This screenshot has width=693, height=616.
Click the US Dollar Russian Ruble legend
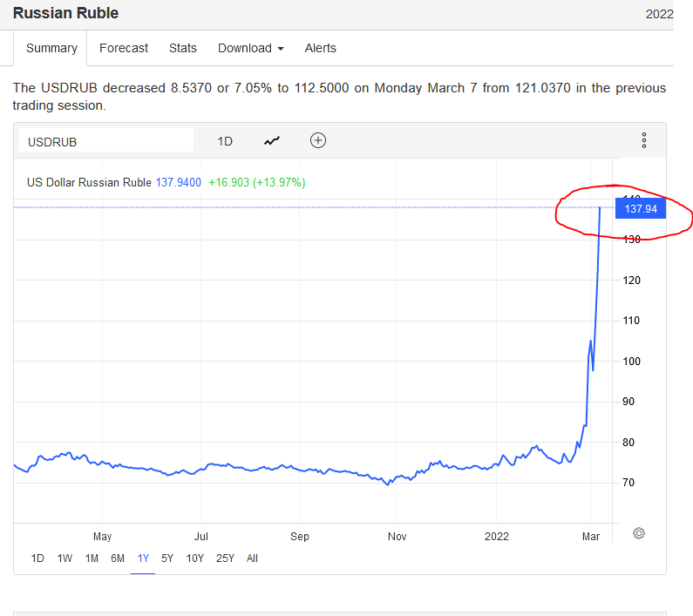point(89,182)
